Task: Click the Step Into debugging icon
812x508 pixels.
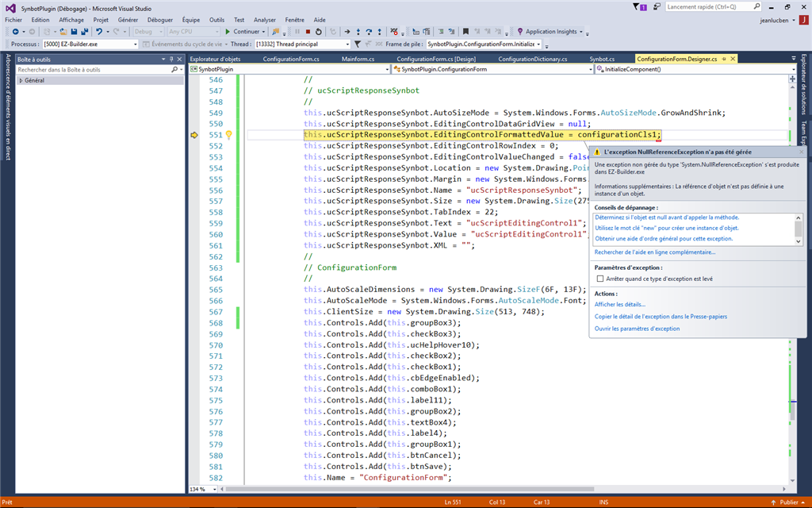Action: 358,33
